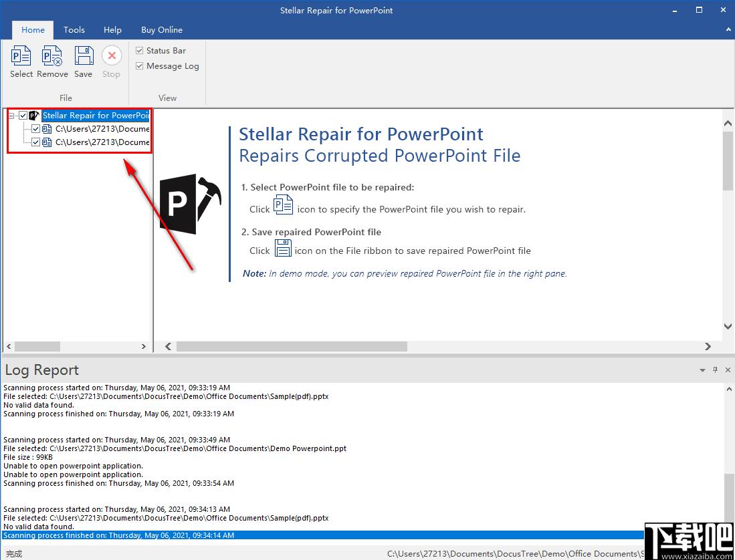Click 'Scanning process started' 09:34:13 AM line
The image size is (735, 560).
[x=117, y=509]
